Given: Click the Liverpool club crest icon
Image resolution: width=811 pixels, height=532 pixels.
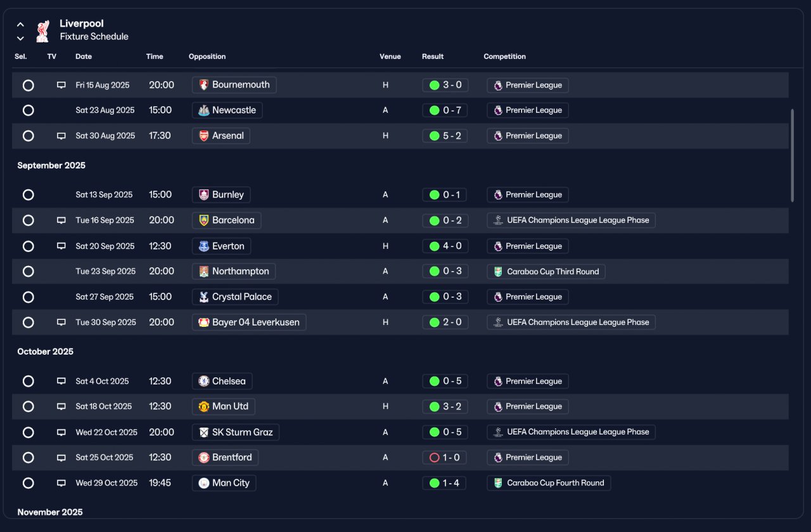Looking at the screenshot, I should 42,30.
